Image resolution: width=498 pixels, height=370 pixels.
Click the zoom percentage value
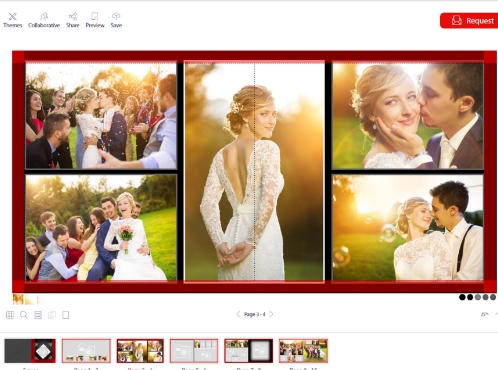(x=484, y=314)
